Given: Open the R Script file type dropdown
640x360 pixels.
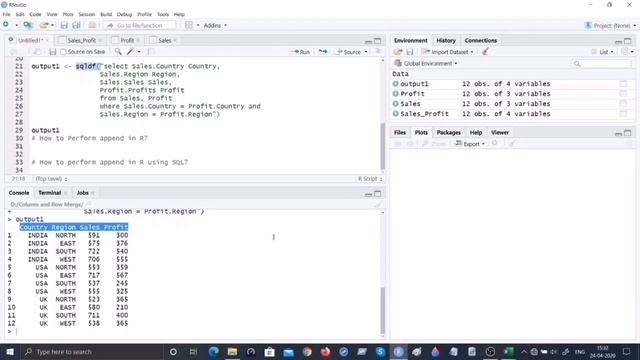Looking at the screenshot, I should coord(370,179).
